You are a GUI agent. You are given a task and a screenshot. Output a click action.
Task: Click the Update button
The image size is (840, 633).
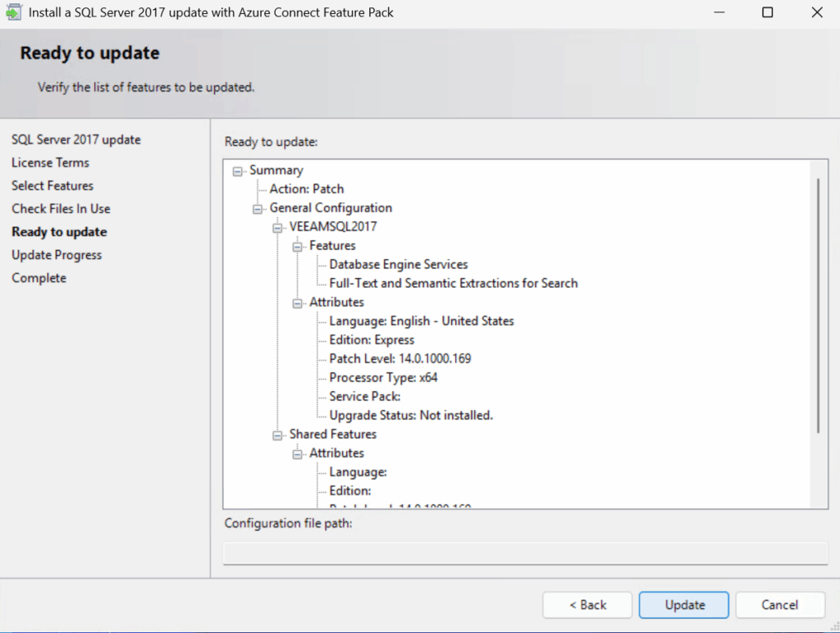[684, 605]
